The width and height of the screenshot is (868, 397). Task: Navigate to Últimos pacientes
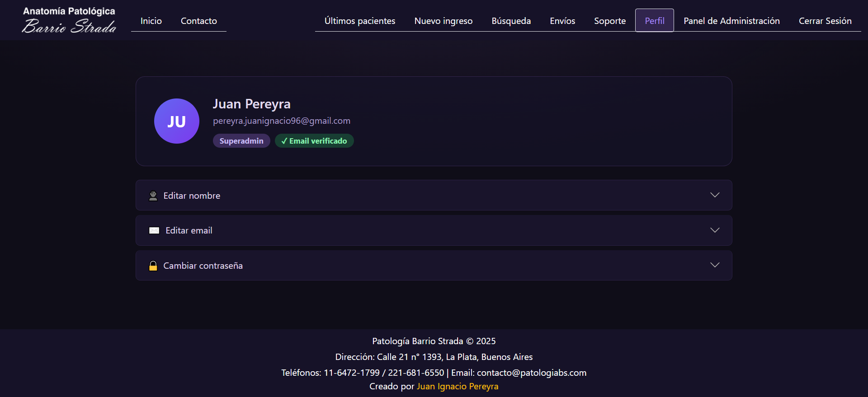click(x=359, y=21)
